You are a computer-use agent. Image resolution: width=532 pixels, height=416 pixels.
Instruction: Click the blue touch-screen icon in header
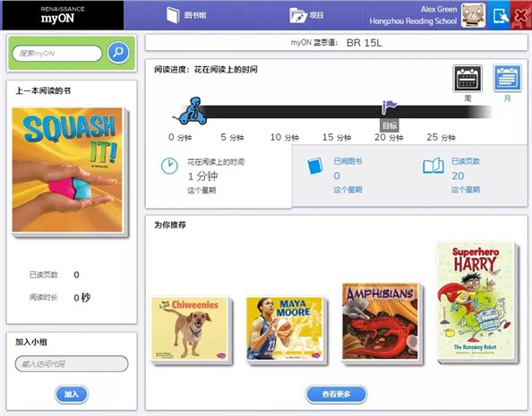[500, 15]
